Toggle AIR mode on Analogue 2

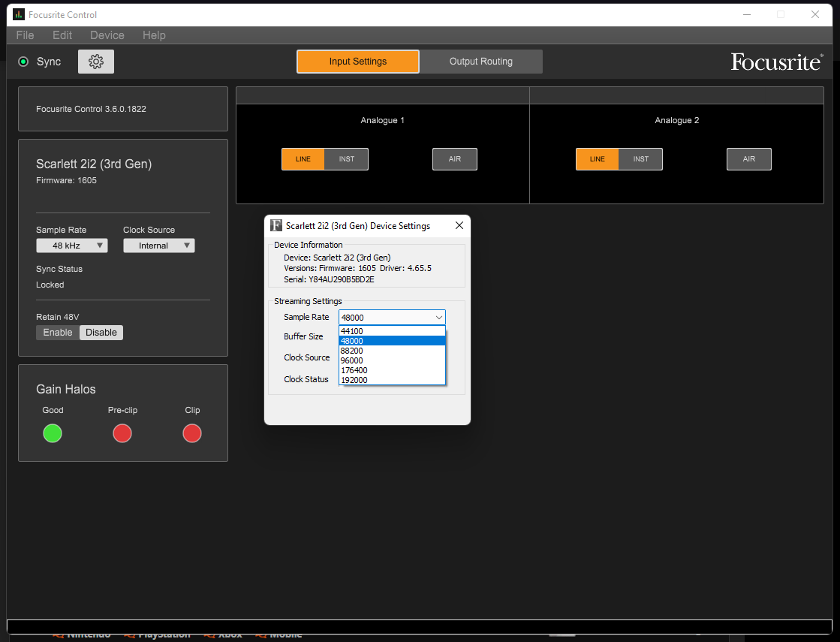pyautogui.click(x=749, y=159)
